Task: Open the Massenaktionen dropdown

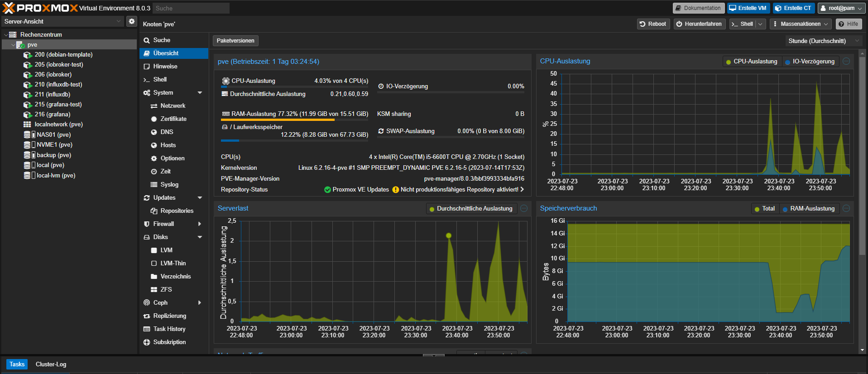Action: pyautogui.click(x=801, y=24)
